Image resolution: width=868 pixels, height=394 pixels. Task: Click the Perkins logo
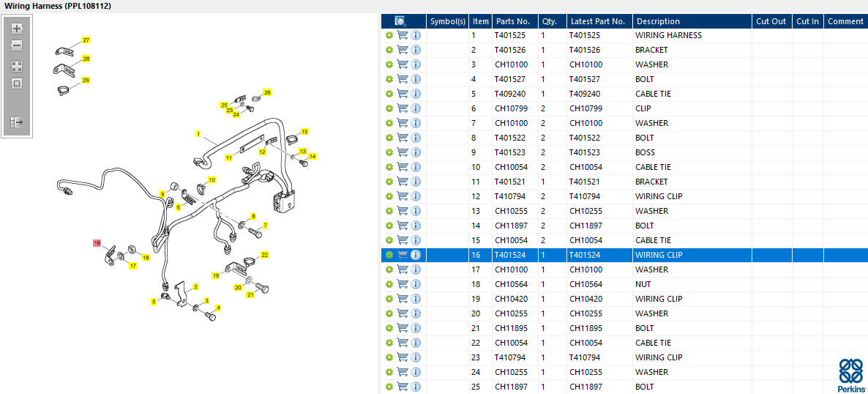pos(851,375)
